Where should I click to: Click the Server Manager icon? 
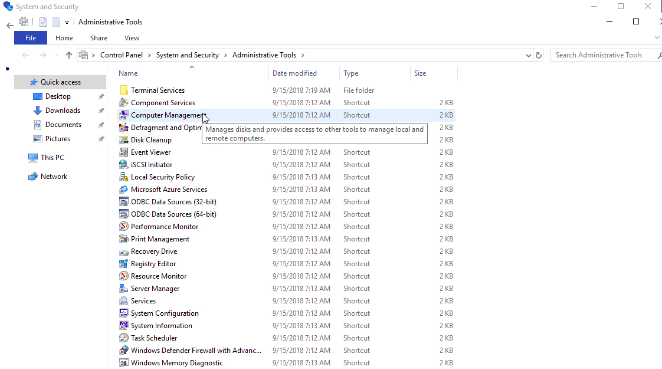[123, 288]
